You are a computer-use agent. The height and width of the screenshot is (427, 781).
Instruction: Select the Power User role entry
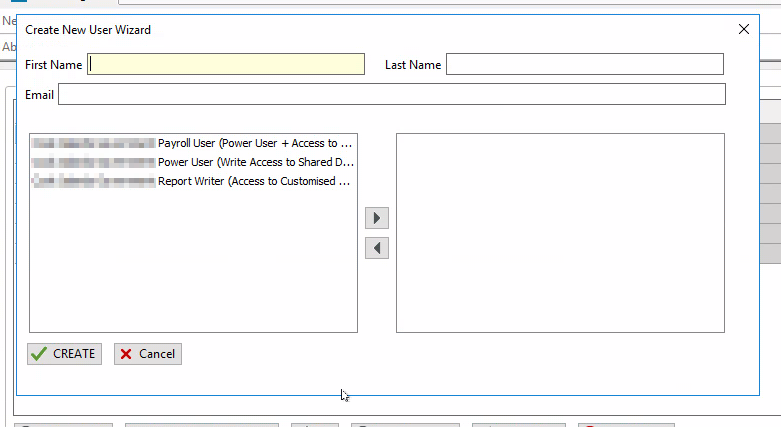point(254,162)
